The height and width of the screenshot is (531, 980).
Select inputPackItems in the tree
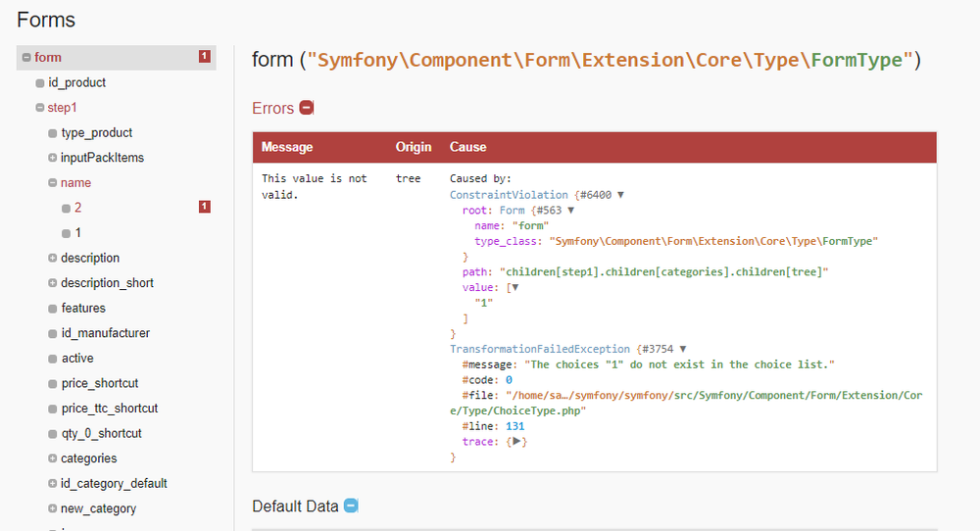[103, 158]
